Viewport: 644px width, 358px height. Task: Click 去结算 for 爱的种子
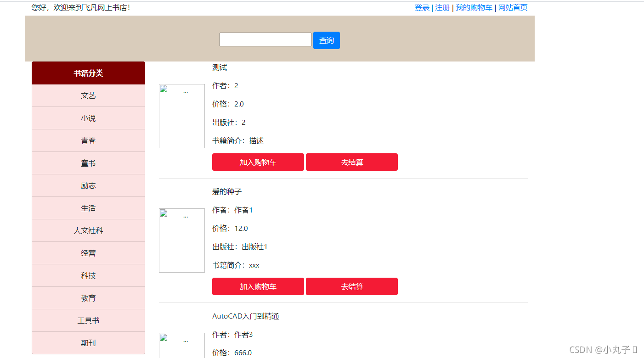pos(352,286)
